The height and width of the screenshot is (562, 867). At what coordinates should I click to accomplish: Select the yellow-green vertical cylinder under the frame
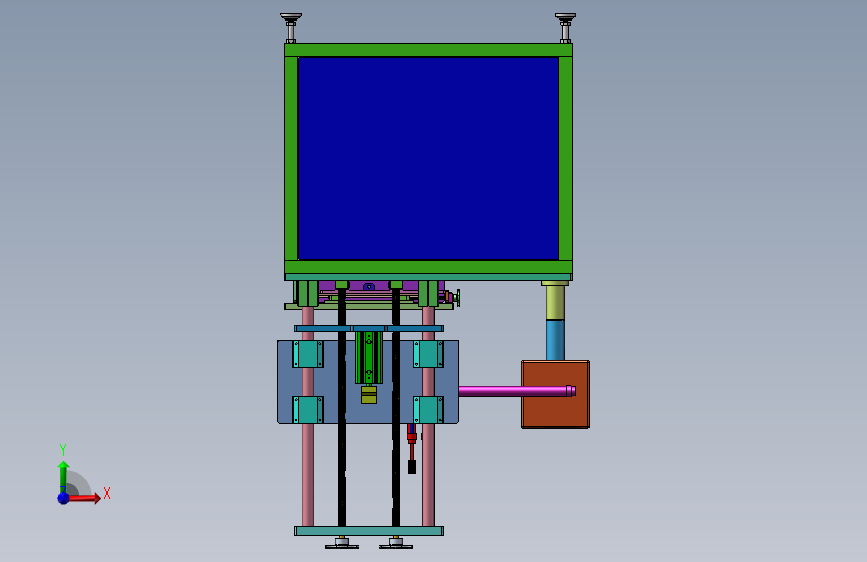555,303
